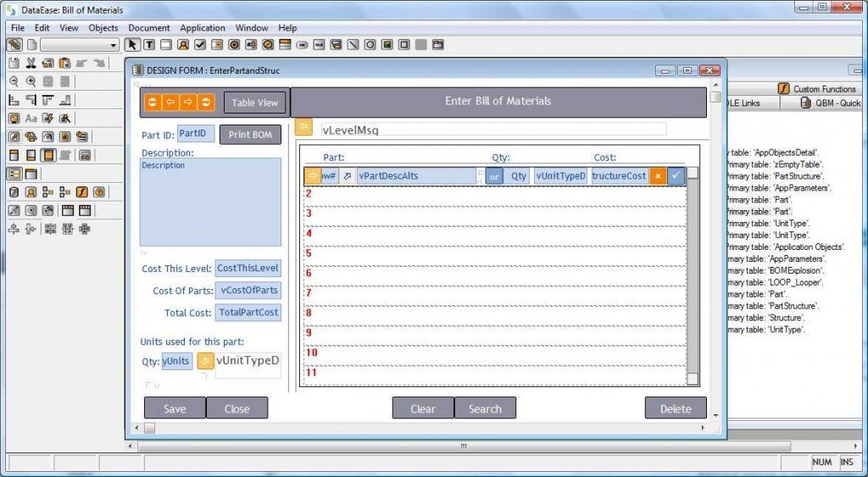Click the design form vertical scrollbar

(715, 250)
